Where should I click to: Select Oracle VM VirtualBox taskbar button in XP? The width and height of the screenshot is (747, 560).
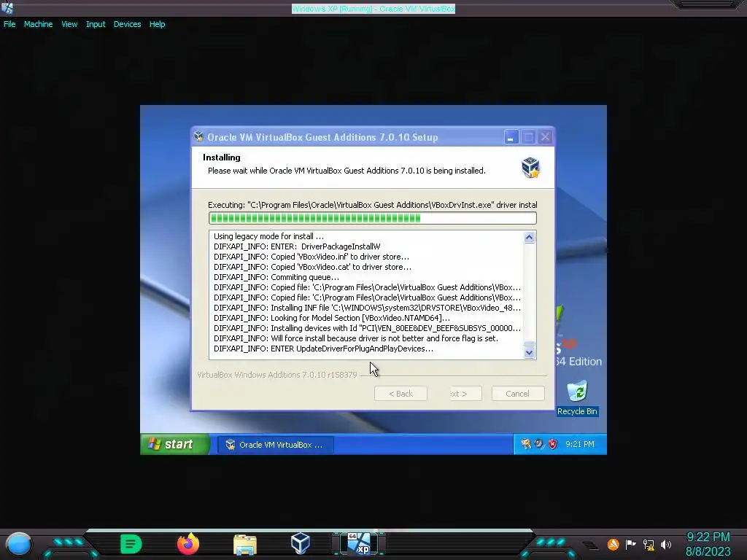tap(275, 445)
